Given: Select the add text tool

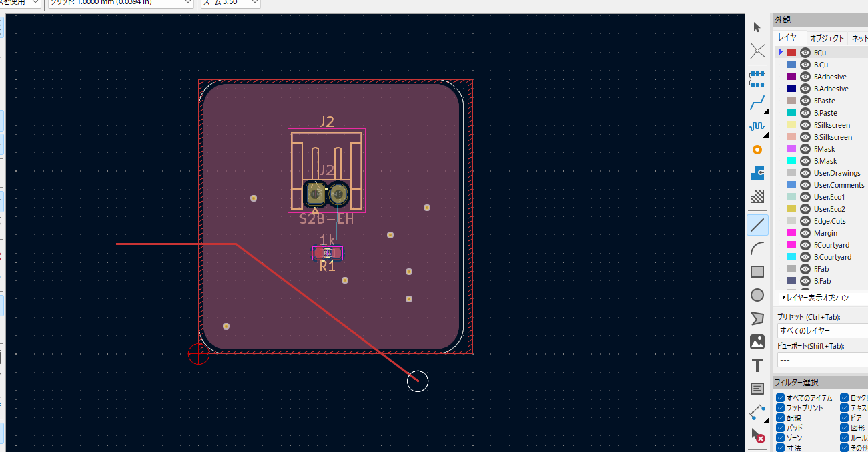Looking at the screenshot, I should coord(757,365).
